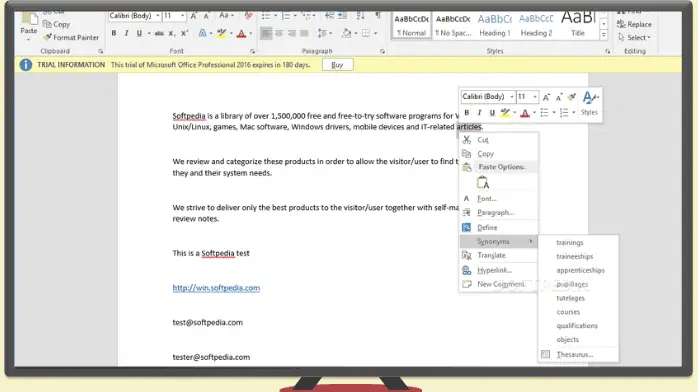698x392 pixels.
Task: Click the Clear All Formatting eraser icon
Action: [248, 16]
